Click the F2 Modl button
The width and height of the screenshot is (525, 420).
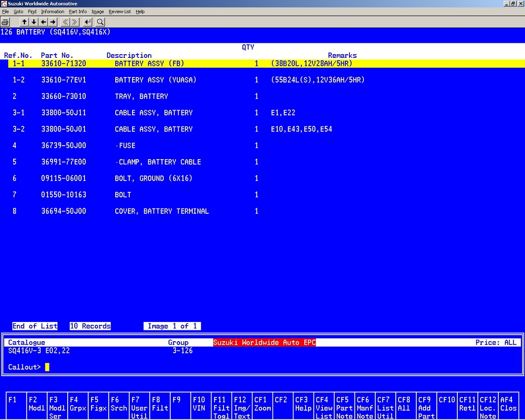pos(37,406)
